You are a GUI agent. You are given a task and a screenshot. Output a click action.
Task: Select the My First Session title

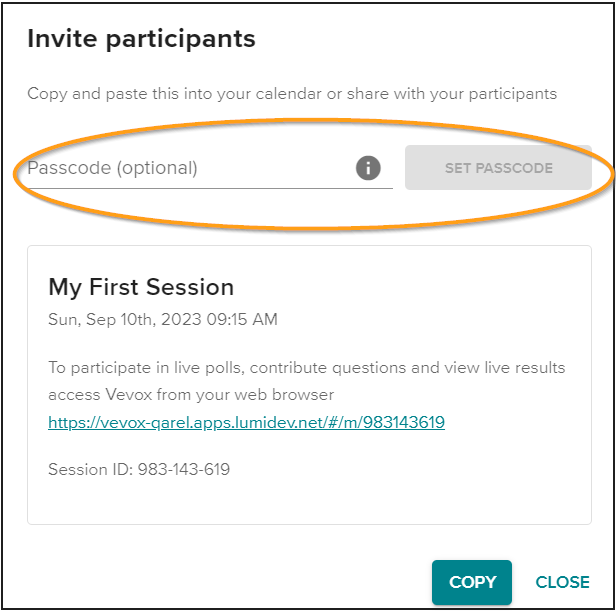click(x=141, y=287)
